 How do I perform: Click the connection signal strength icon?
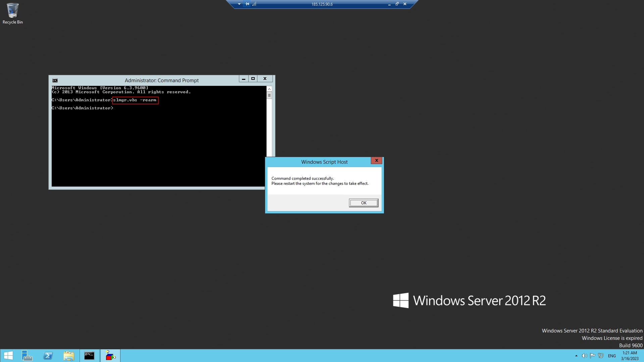254,4
